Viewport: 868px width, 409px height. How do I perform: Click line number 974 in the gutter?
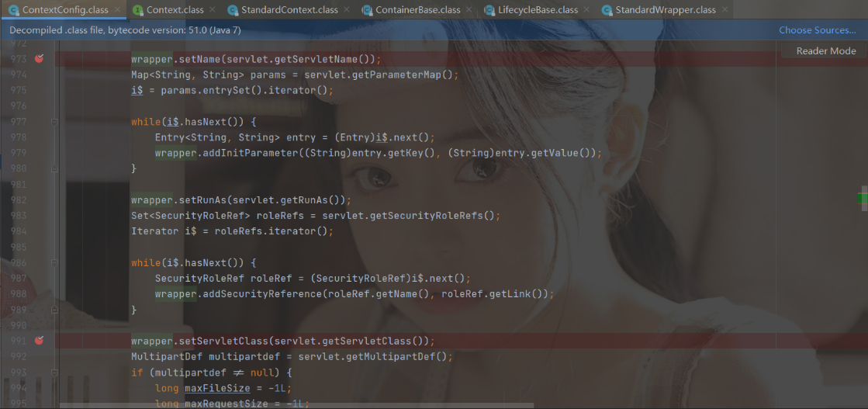(x=19, y=75)
